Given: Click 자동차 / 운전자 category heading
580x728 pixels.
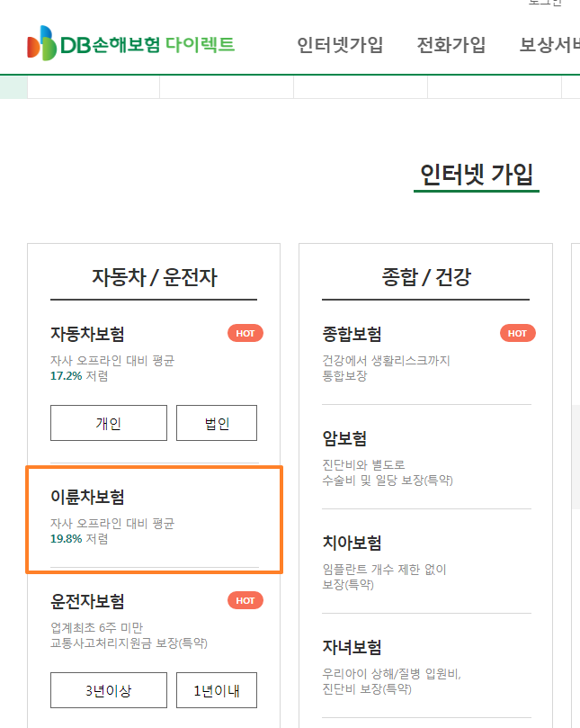Looking at the screenshot, I should [154, 277].
